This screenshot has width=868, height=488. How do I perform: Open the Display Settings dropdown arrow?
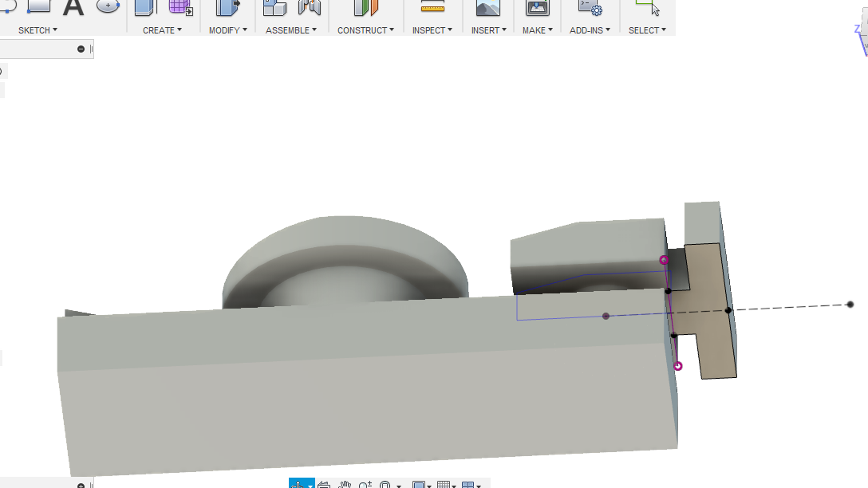(429, 486)
